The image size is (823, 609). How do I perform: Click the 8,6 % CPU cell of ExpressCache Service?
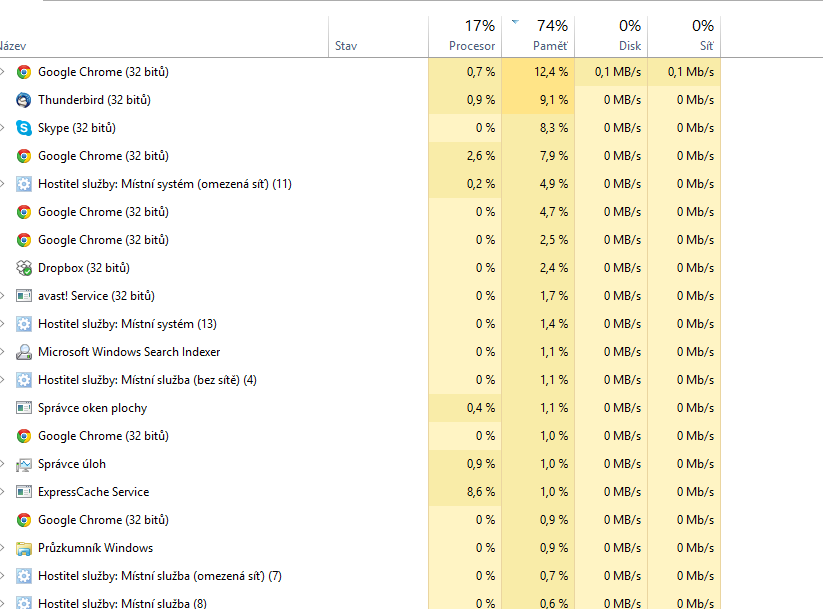[465, 492]
